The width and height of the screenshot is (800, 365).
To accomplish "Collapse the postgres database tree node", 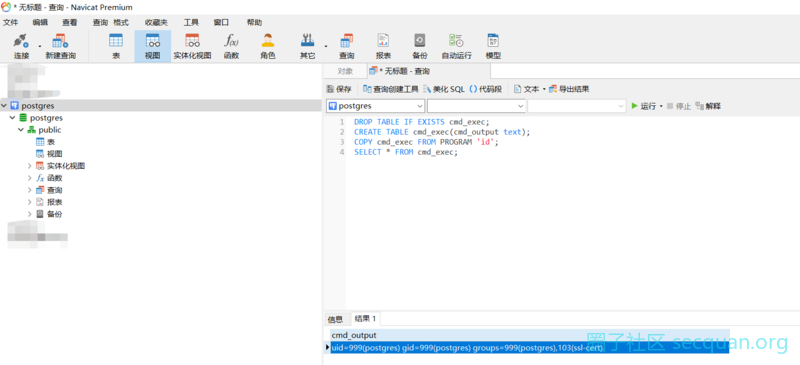I will 13,118.
